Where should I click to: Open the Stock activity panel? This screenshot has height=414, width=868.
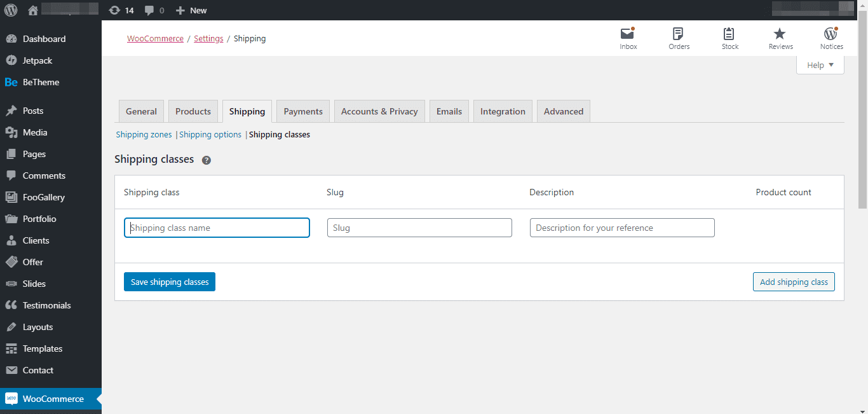(x=729, y=38)
